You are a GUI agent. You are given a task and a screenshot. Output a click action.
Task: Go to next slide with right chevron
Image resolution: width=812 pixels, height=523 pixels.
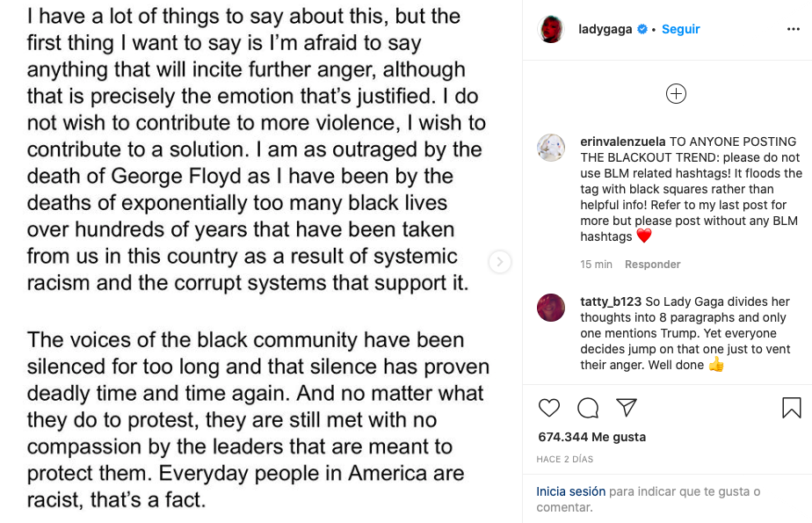[x=500, y=261]
